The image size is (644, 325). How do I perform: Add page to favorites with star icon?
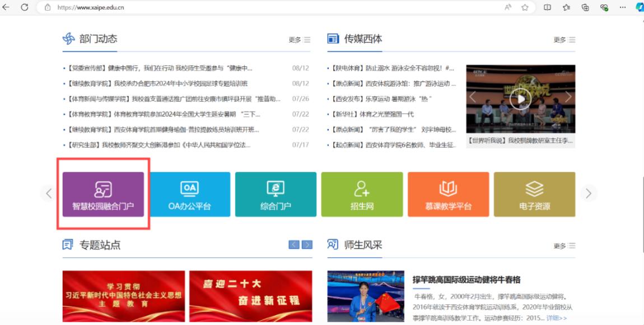point(525,7)
